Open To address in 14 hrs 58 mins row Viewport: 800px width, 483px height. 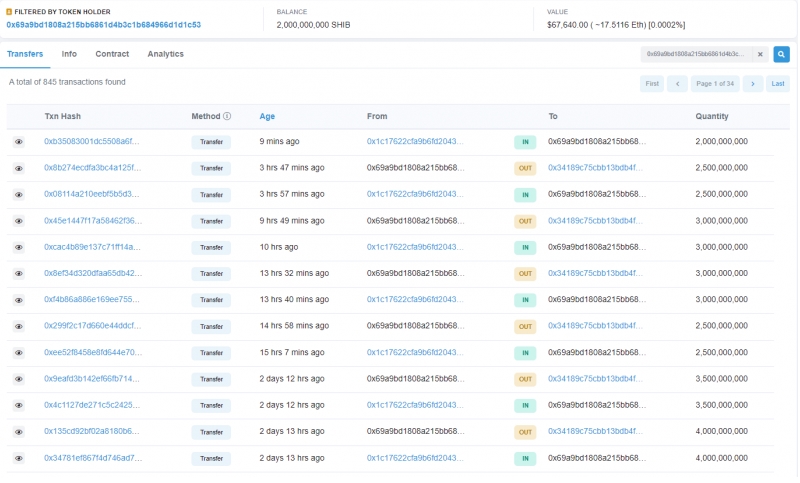[595, 326]
